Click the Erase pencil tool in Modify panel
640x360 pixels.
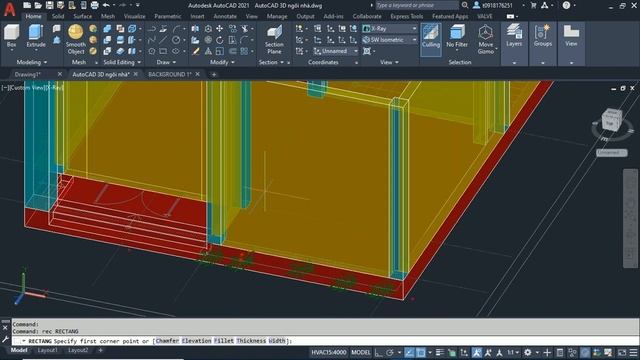click(196, 51)
